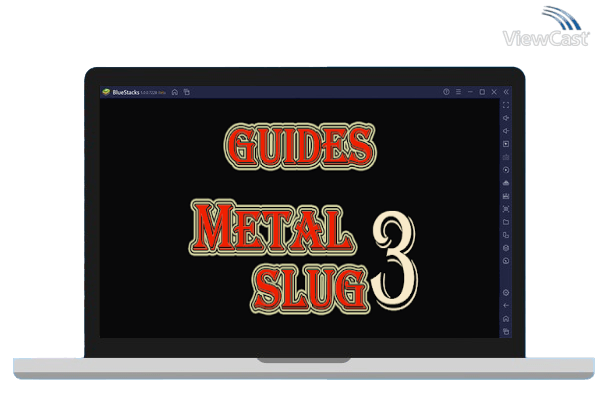This screenshot has width=602, height=414.
Task: Open the help icon in title bar
Action: coord(446,92)
